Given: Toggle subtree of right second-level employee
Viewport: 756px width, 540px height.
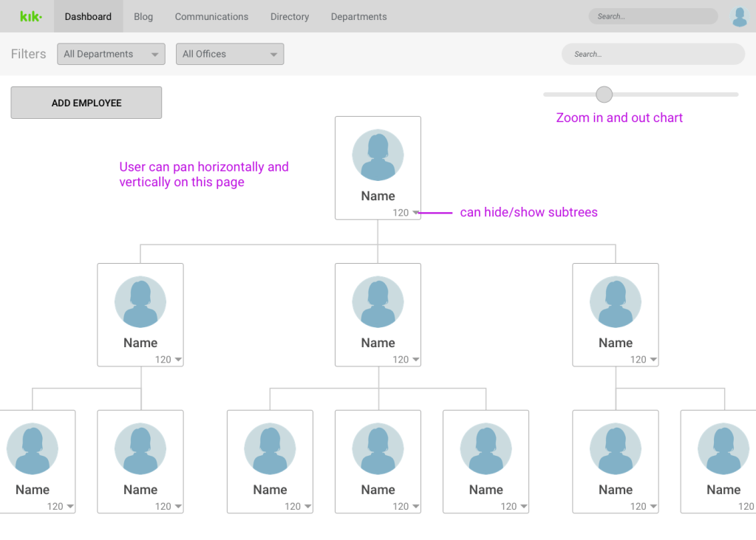Looking at the screenshot, I should point(653,360).
